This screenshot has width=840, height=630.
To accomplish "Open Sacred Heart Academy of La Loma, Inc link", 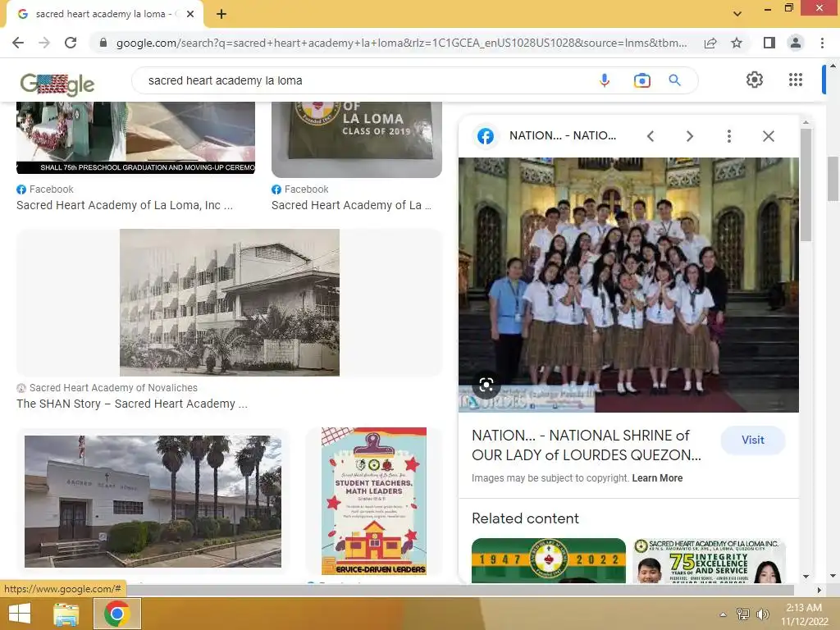I will [x=125, y=205].
